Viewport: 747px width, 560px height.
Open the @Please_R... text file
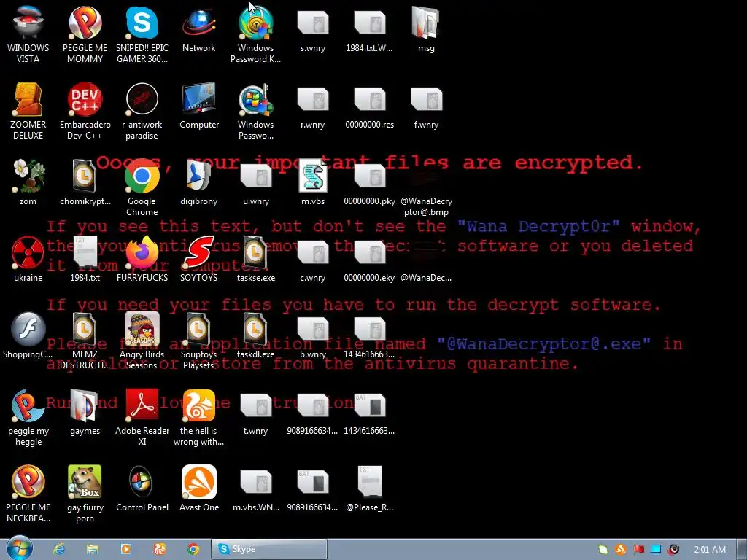point(369,489)
